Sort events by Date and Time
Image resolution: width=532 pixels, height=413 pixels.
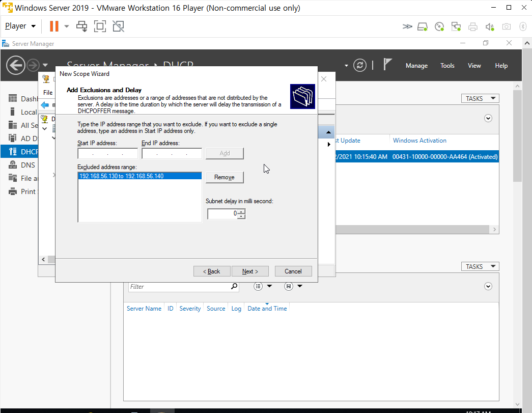click(x=267, y=309)
